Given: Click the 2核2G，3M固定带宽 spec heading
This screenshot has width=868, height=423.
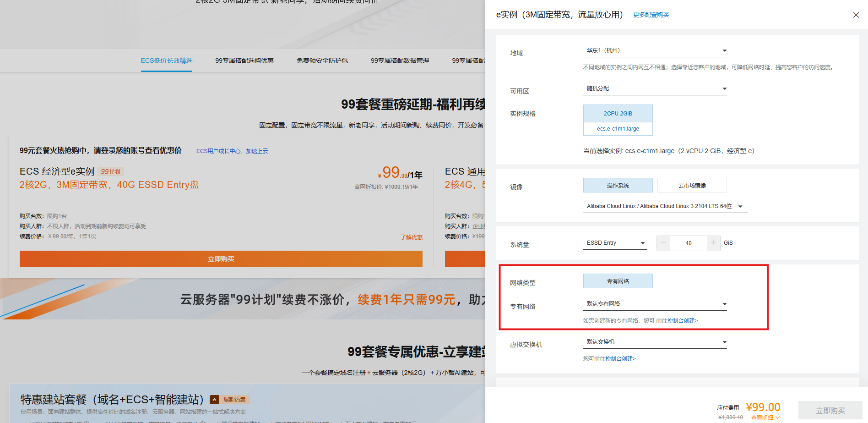Looking at the screenshot, I should [109, 185].
